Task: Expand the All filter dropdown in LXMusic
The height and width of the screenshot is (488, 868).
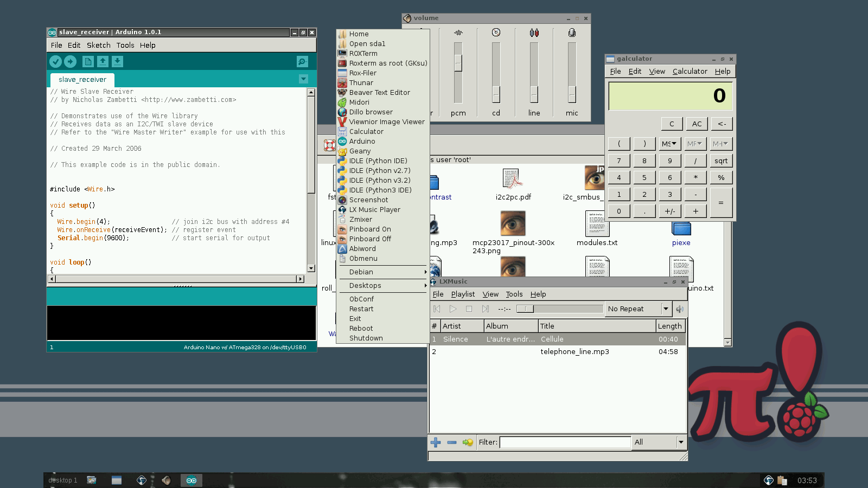Action: 681,442
